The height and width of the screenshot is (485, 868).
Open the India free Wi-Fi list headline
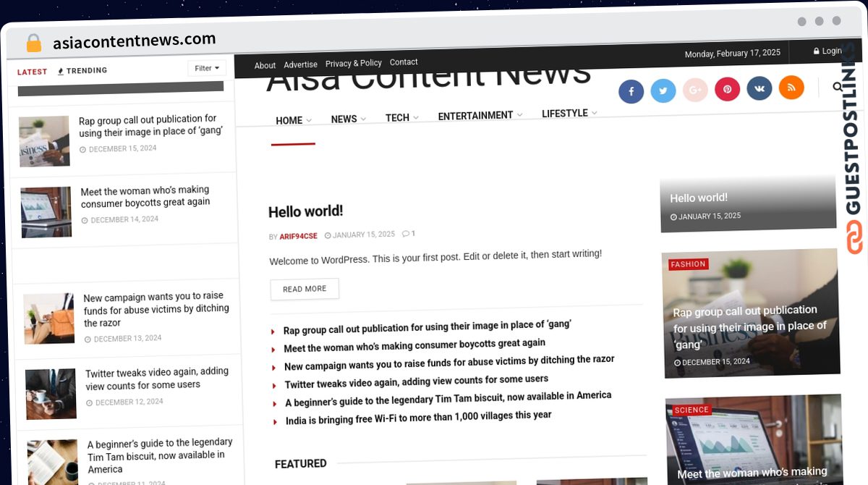pyautogui.click(x=419, y=418)
